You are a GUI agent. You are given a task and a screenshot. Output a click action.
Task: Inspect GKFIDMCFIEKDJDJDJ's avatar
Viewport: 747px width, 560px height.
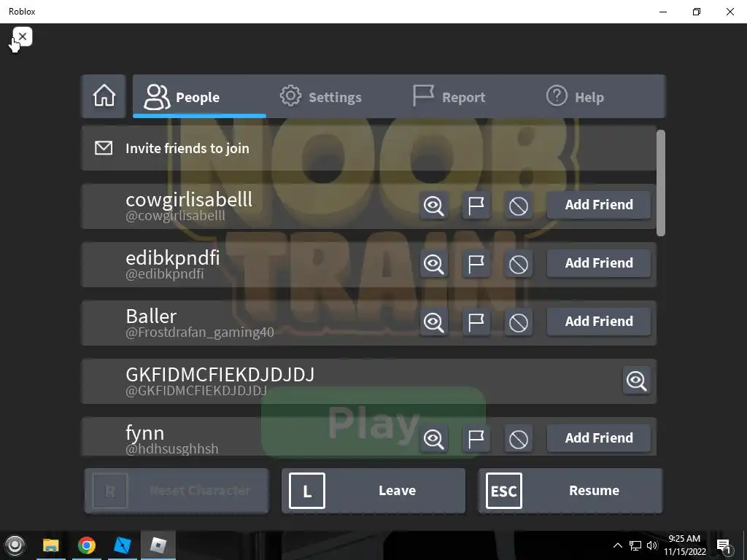636,381
